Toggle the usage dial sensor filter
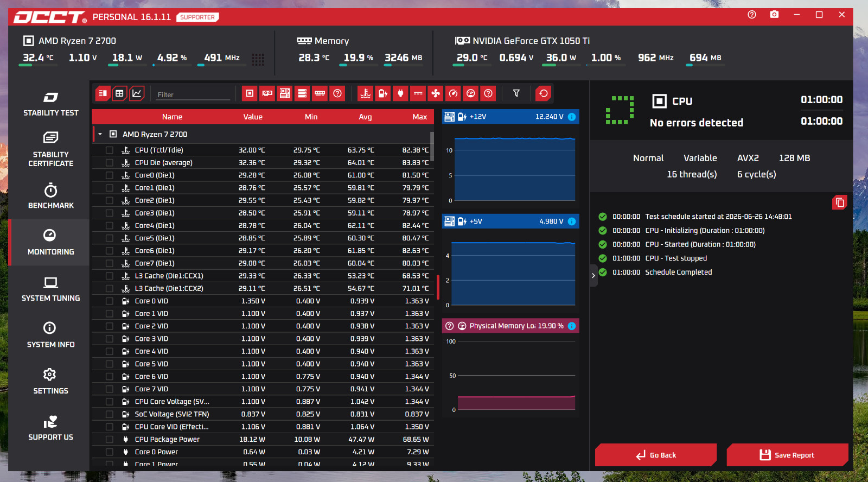The height and width of the screenshot is (482, 868). point(471,93)
